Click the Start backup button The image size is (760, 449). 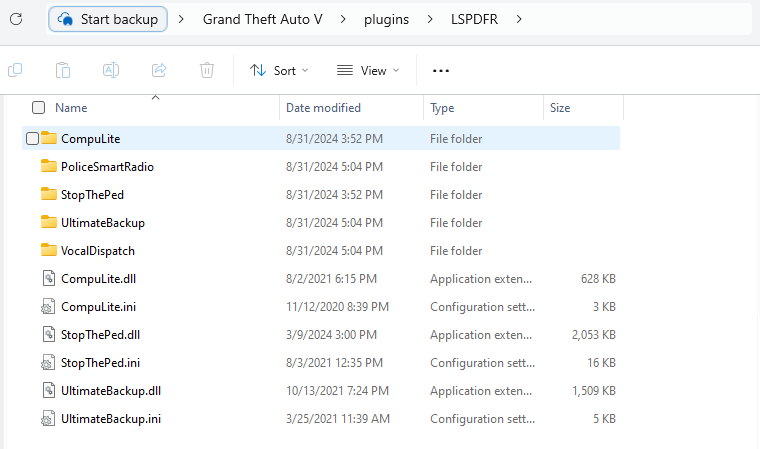coord(108,19)
